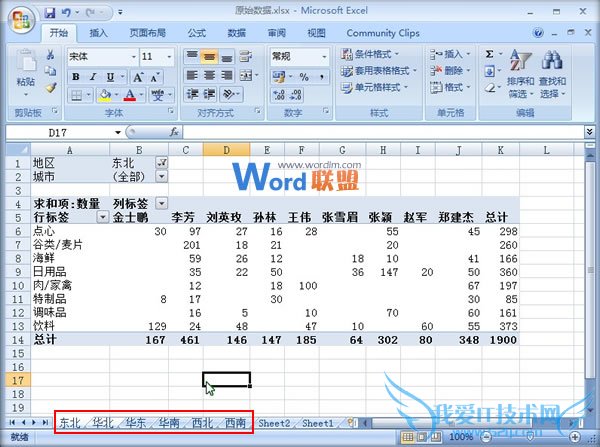Click the Office button orb
600x447 pixels.
(21, 19)
